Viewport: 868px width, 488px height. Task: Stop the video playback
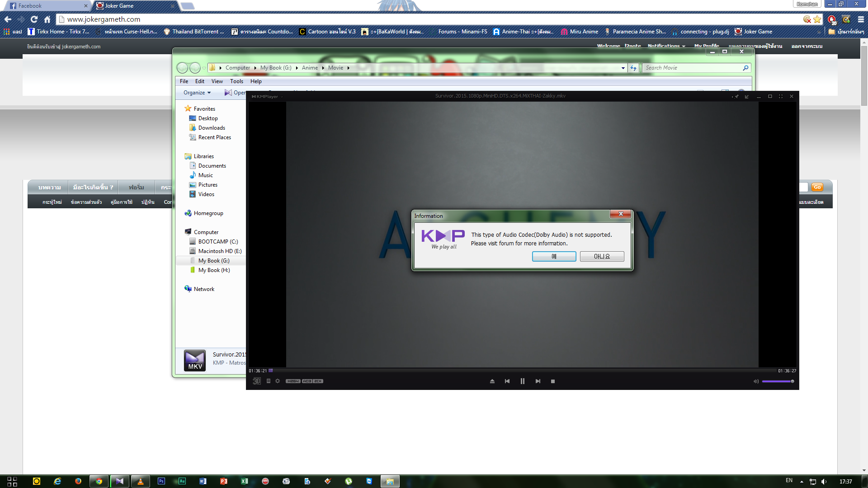coord(553,381)
